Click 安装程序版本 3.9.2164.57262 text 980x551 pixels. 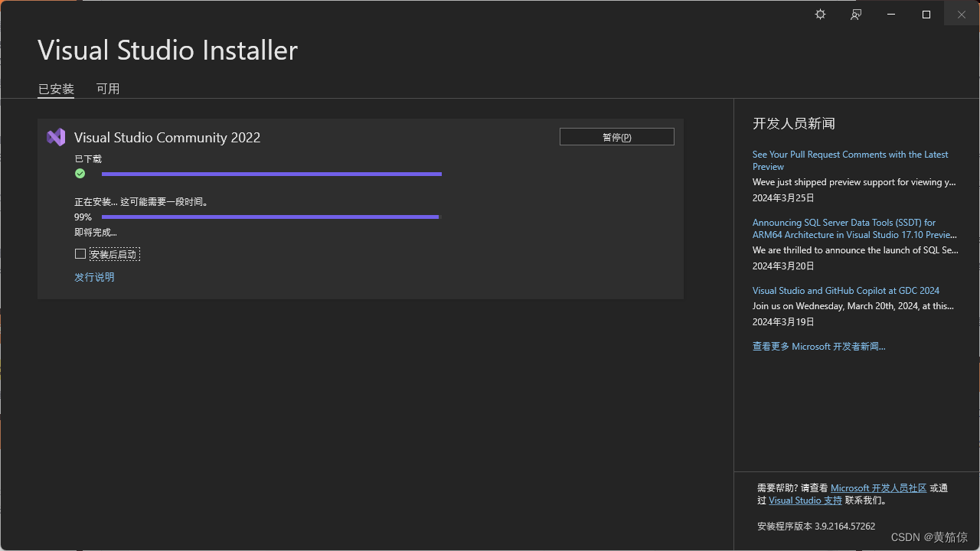tap(816, 527)
